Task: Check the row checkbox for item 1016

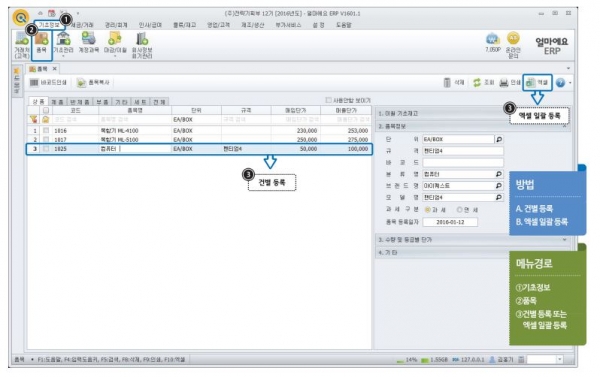Action: tap(46, 131)
